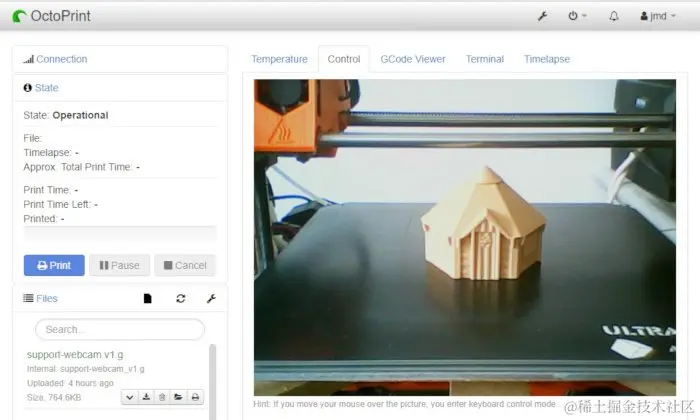Open the GCode Viewer tab
Image resolution: width=700 pixels, height=420 pixels.
413,59
